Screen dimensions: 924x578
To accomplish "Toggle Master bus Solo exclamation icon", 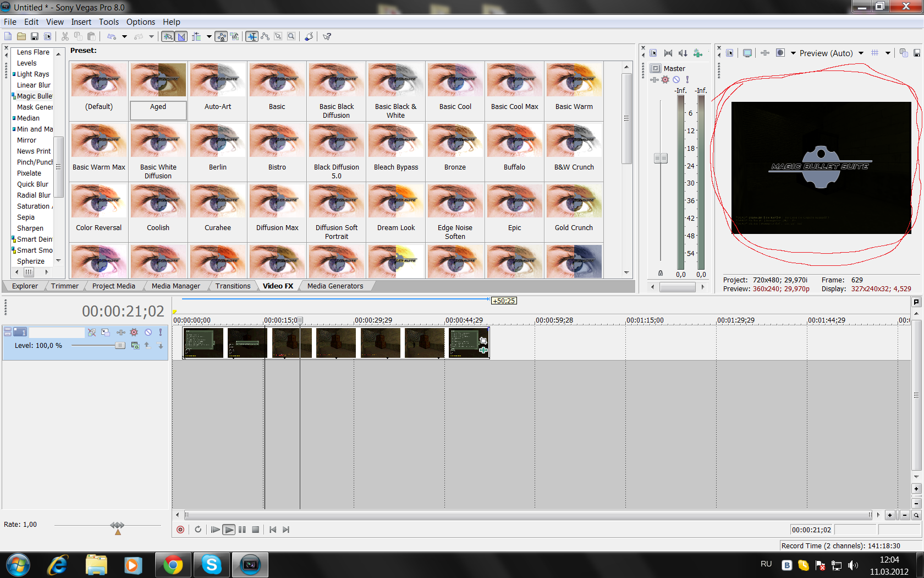I will (x=687, y=80).
